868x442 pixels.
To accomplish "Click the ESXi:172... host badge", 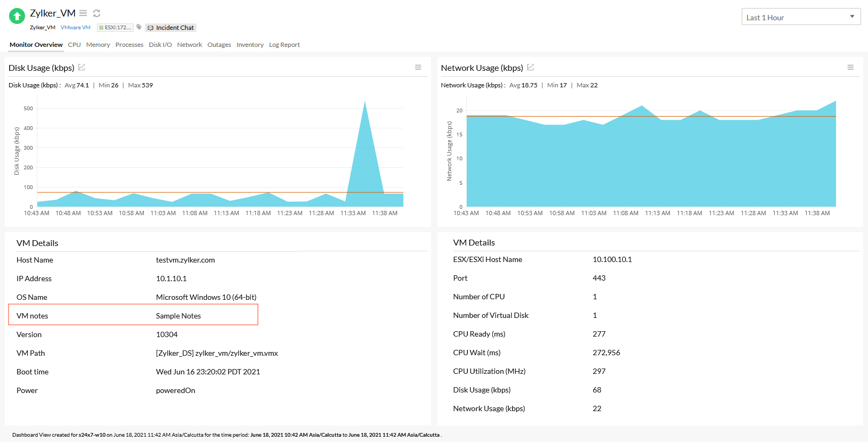I will coord(115,28).
